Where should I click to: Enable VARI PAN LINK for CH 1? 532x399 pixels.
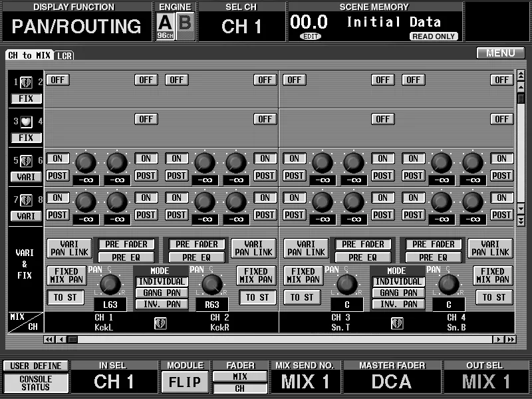[x=70, y=248]
